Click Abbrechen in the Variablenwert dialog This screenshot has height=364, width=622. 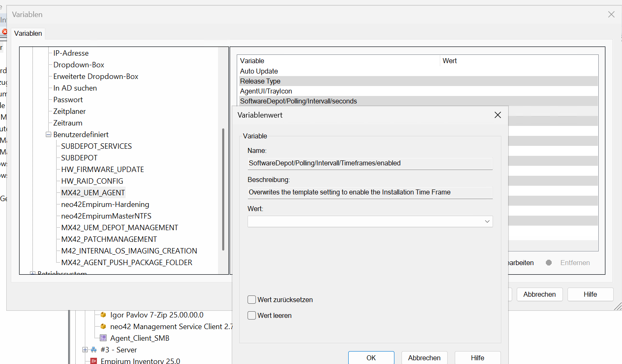tap(424, 358)
